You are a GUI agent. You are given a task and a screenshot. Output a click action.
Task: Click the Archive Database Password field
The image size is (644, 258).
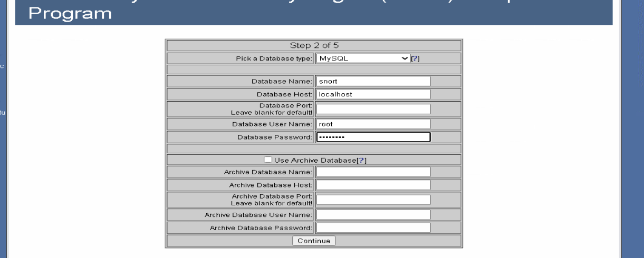click(373, 228)
